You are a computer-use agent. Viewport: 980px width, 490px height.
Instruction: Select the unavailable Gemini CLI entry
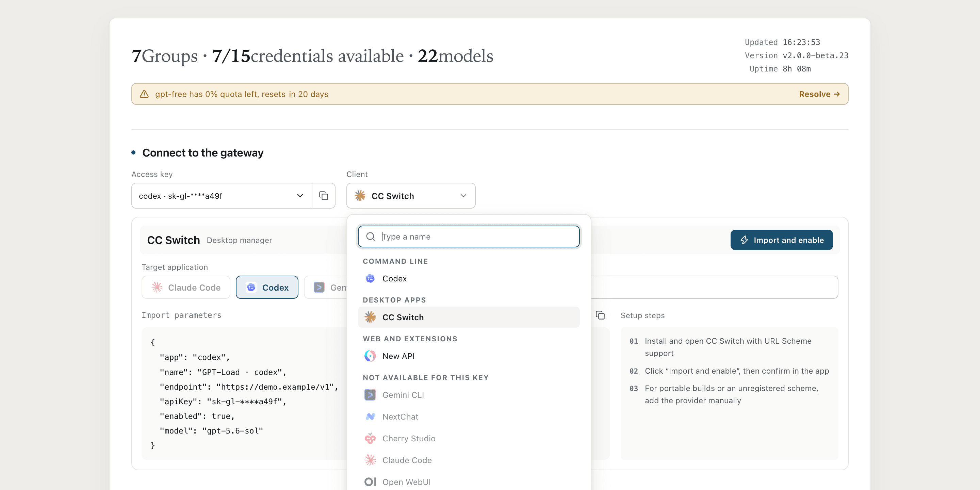coord(469,395)
